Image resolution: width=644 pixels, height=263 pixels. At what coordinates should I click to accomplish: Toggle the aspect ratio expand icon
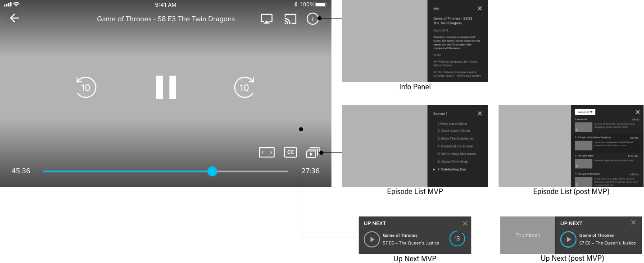pos(267,152)
